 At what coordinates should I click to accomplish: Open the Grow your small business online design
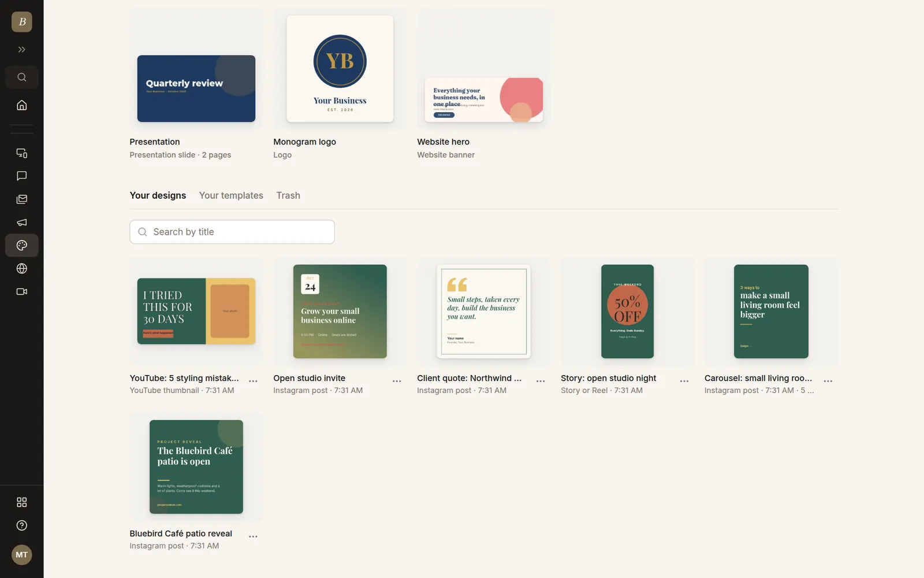[340, 312]
